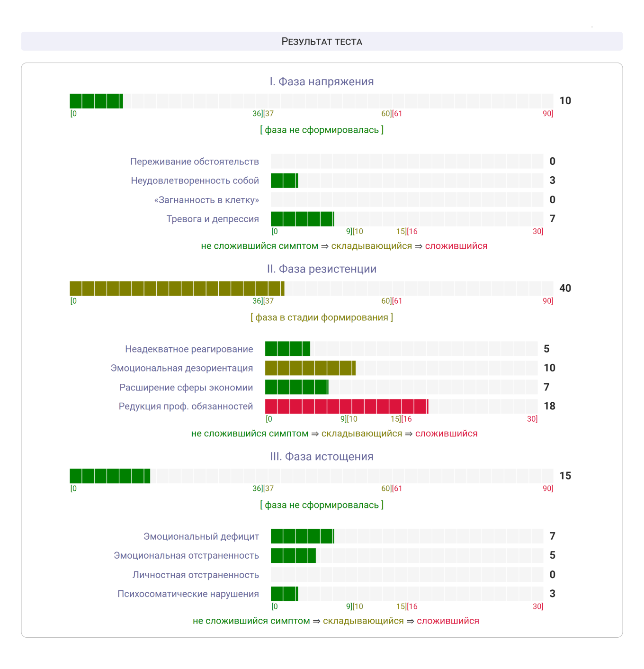Screen dimensions: 644x669
Task: Click the «Эмоциональный дефицит» label
Action: (x=201, y=536)
